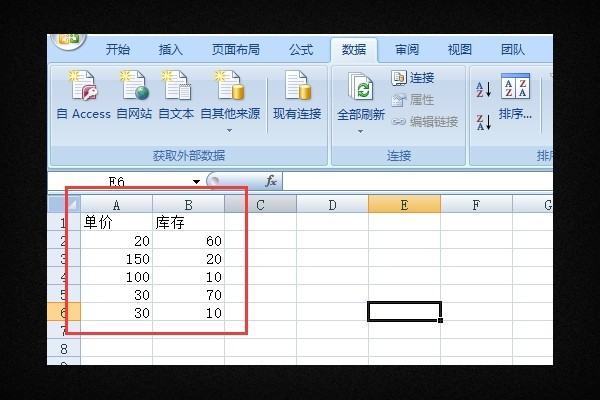This screenshot has height=400, width=600.
Task: Sort ascending A to Z
Action: coord(483,90)
